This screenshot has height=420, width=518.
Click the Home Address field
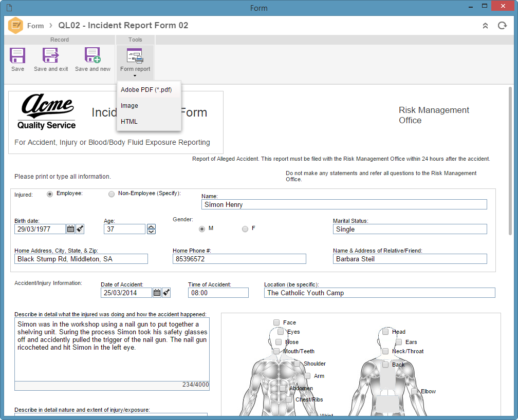(x=81, y=259)
